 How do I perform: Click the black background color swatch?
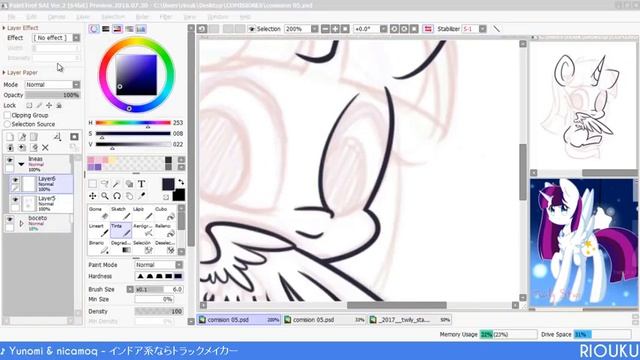point(179,195)
